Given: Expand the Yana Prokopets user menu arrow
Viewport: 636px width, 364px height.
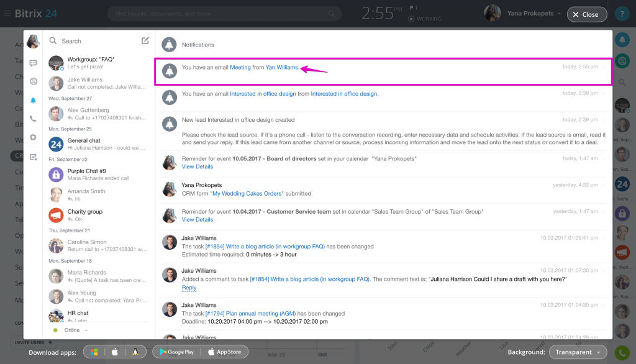Looking at the screenshot, I should pyautogui.click(x=559, y=14).
